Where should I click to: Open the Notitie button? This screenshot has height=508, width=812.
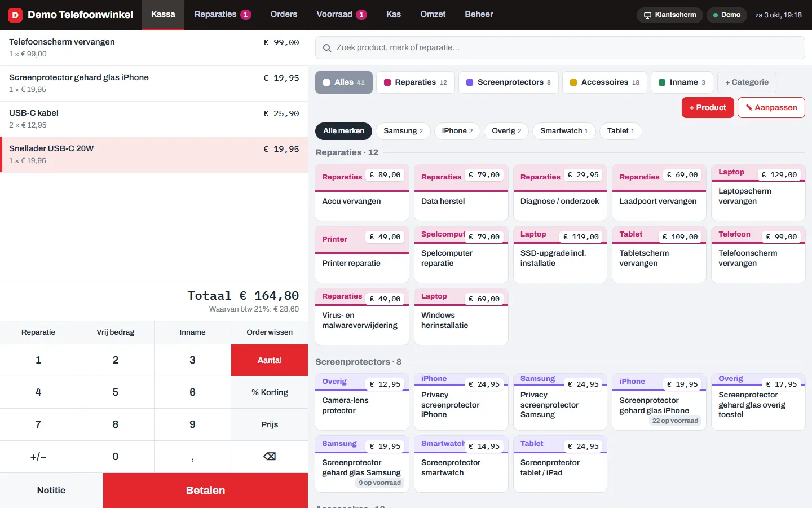click(51, 491)
